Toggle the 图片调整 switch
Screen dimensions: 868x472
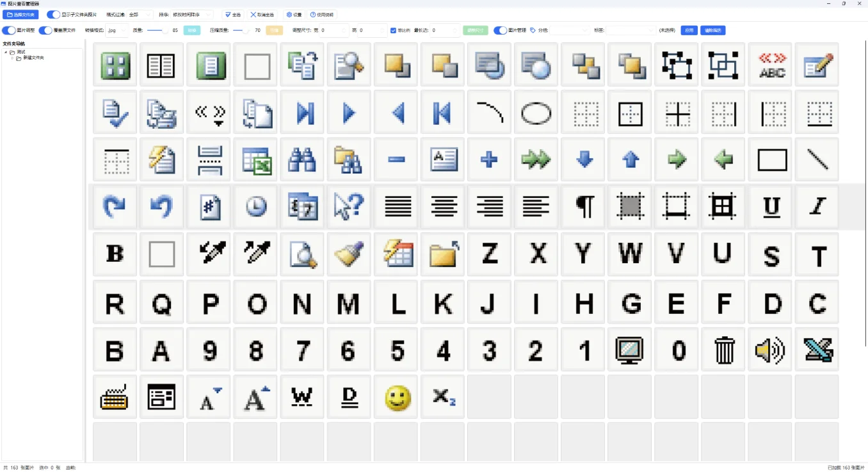[x=9, y=30]
